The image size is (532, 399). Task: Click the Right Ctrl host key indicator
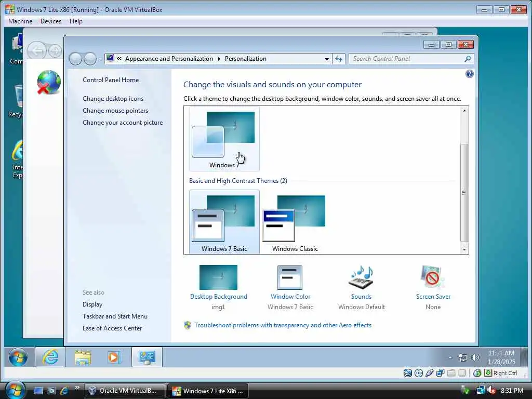(x=501, y=373)
